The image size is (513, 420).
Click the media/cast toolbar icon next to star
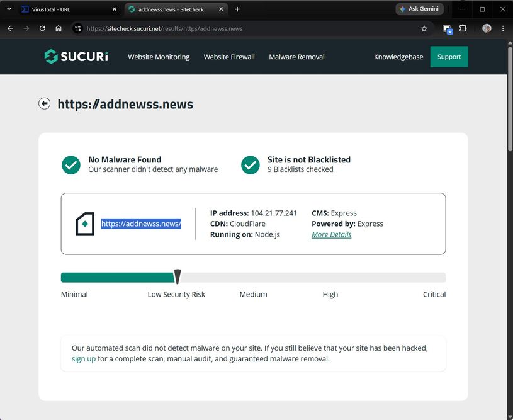click(x=448, y=29)
